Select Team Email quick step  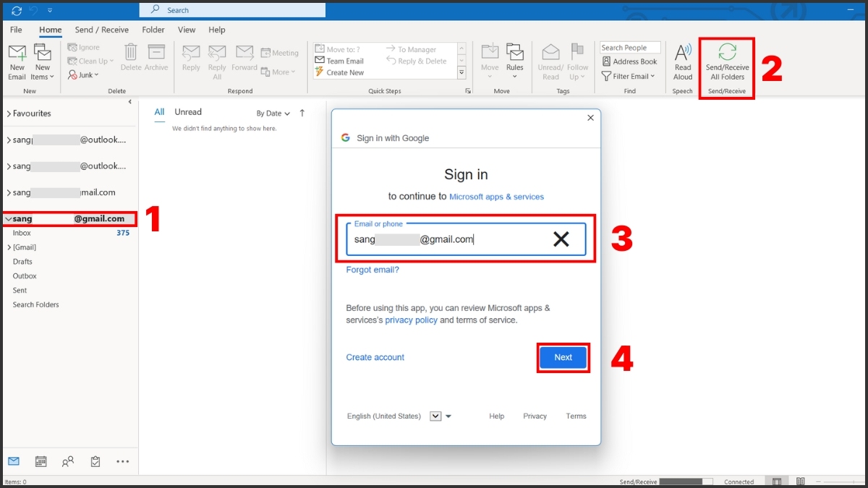tap(340, 61)
